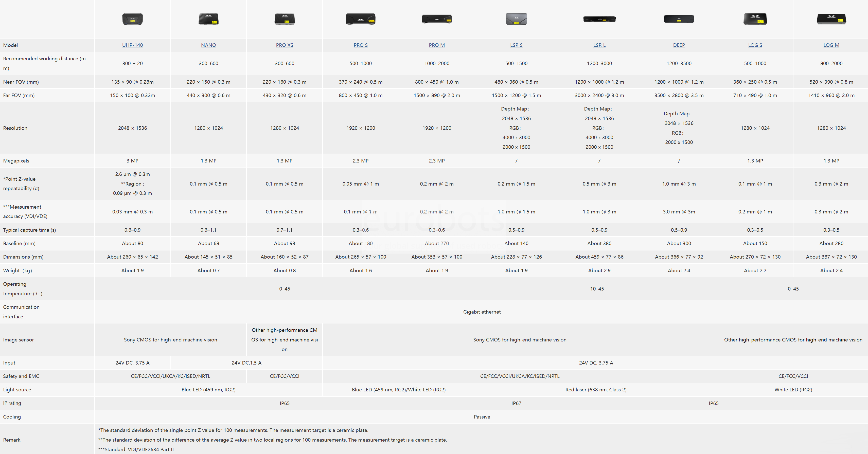This screenshot has height=454, width=868.
Task: Open the PRO S model link
Action: [361, 45]
